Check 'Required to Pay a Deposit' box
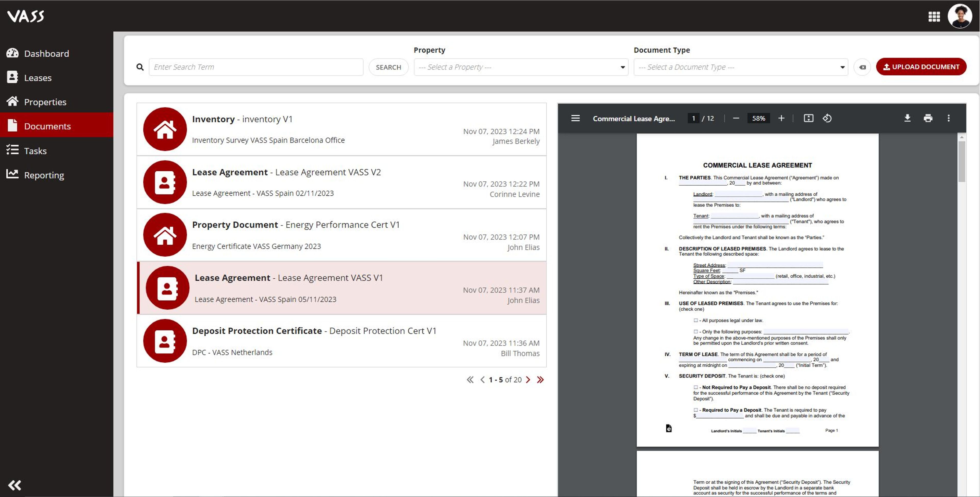Viewport: 980px width, 497px height. coord(695,410)
